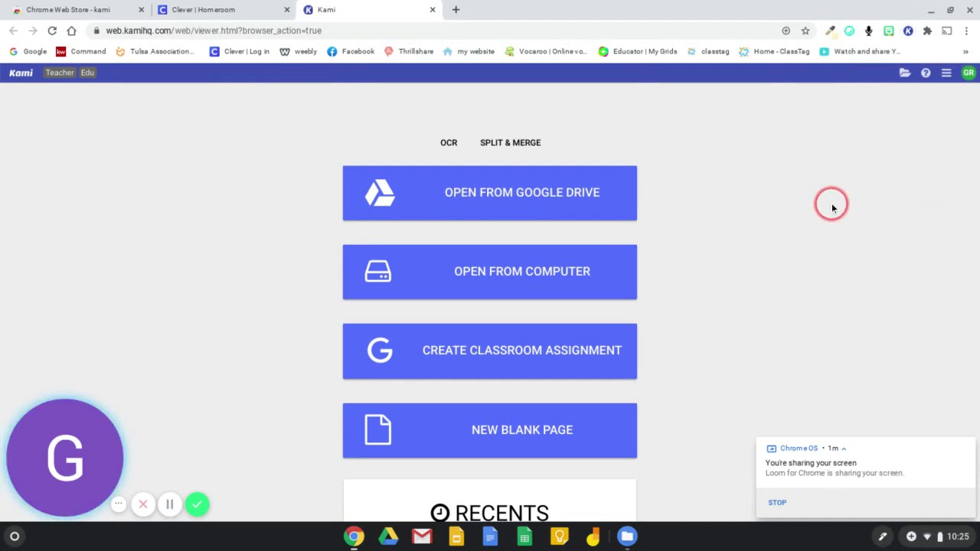
Task: Stop screen sharing in the notification
Action: click(777, 503)
